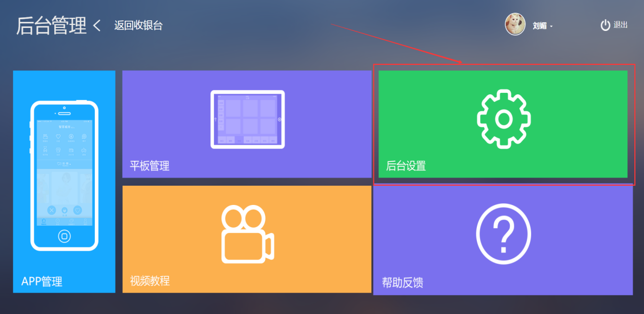The width and height of the screenshot is (644, 314).
Task: Click the question mark icon in 帮助反馈
Action: (504, 234)
